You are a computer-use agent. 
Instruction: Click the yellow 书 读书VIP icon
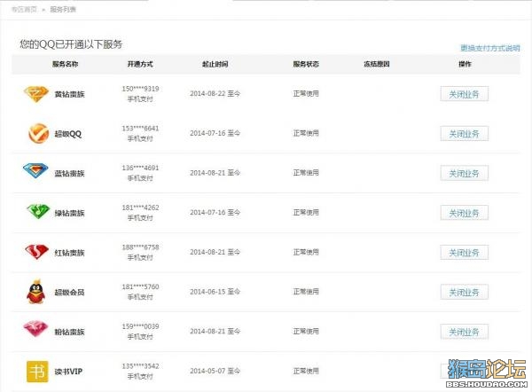click(x=37, y=372)
